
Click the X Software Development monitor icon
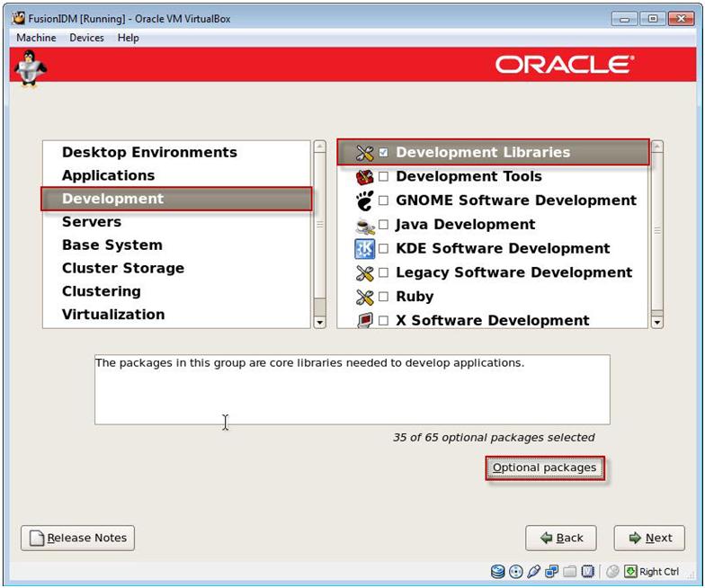pyautogui.click(x=365, y=320)
